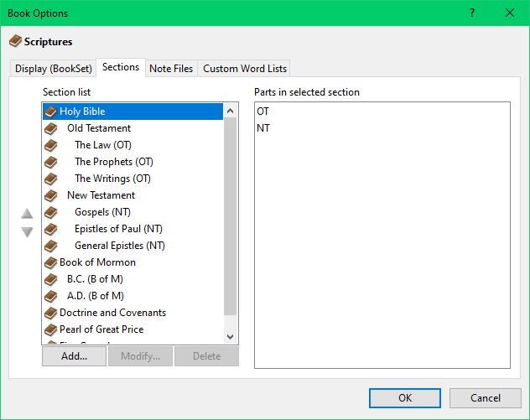
Task: Click the book icon beside Doctrine and Covenants
Action: click(x=50, y=313)
